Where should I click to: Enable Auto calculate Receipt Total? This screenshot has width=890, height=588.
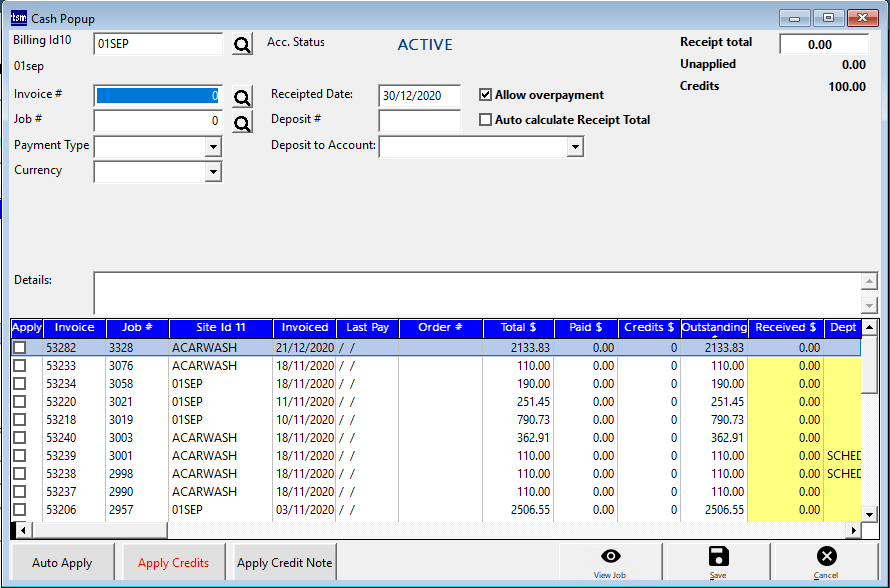(x=486, y=120)
